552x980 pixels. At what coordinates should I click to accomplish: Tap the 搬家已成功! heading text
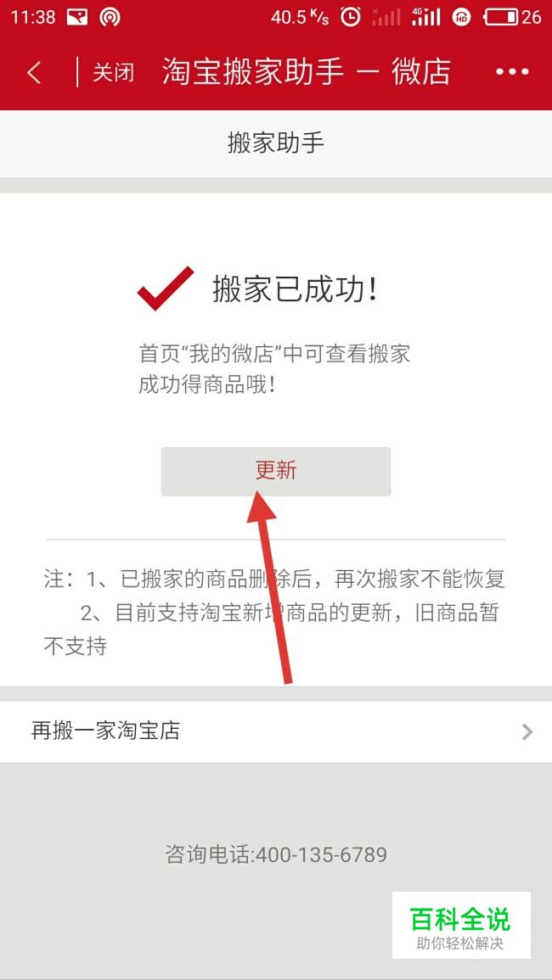(296, 290)
